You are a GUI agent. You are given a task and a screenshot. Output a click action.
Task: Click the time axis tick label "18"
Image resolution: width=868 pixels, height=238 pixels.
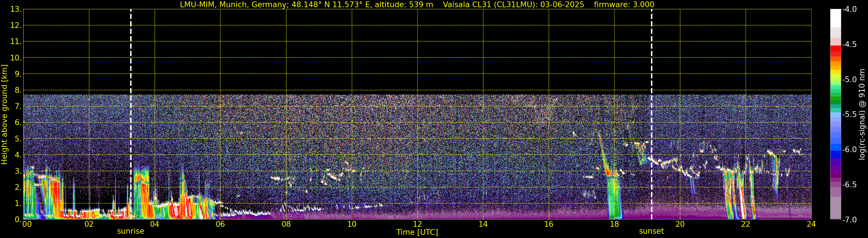tap(614, 224)
